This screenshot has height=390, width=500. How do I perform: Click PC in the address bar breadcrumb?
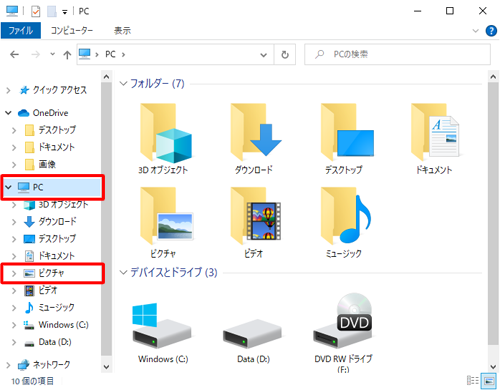(x=110, y=54)
